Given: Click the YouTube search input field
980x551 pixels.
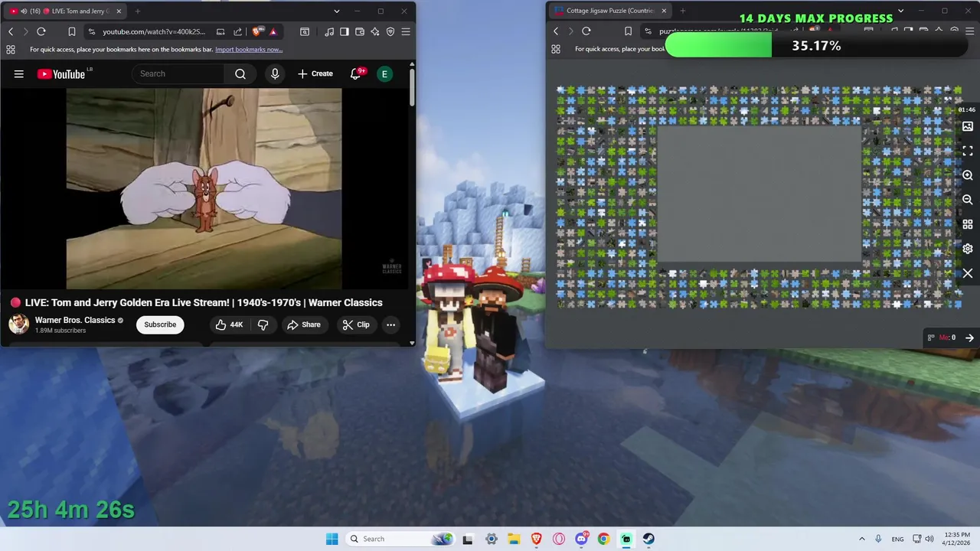Looking at the screenshot, I should tap(178, 73).
